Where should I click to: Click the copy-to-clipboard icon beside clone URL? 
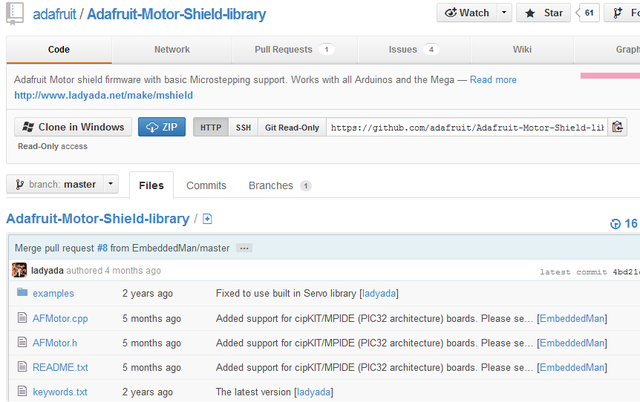click(618, 127)
